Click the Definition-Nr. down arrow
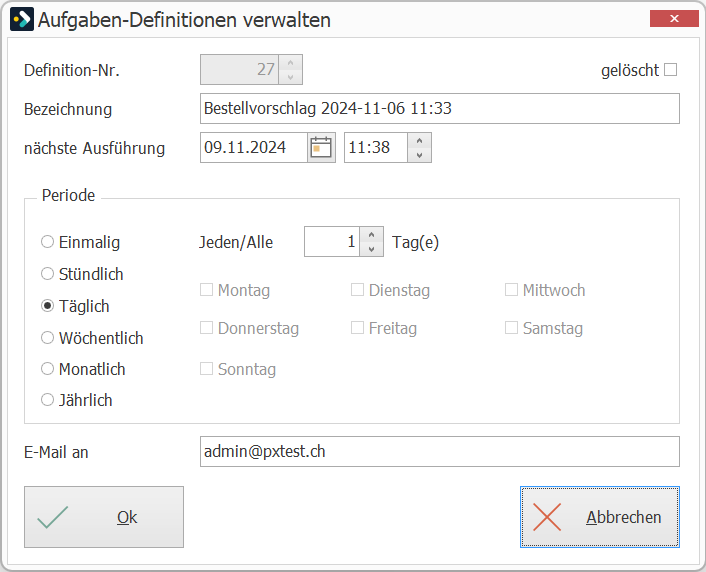706x572 pixels. [290, 77]
